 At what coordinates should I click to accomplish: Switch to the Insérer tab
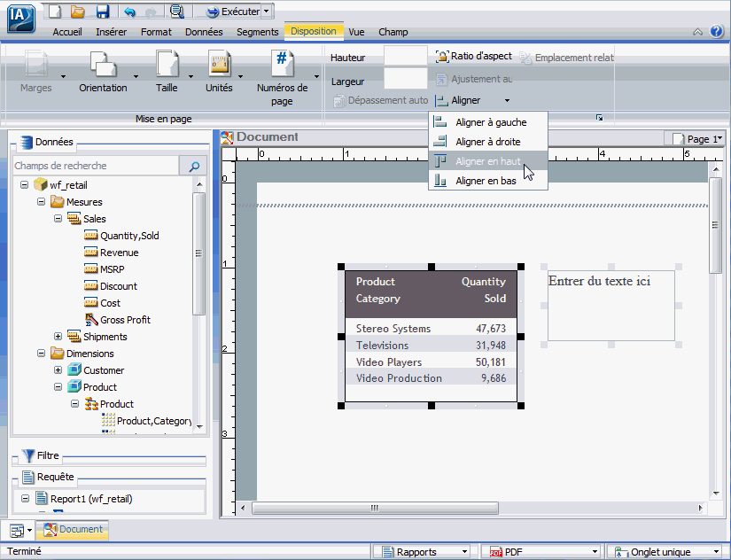click(x=111, y=32)
